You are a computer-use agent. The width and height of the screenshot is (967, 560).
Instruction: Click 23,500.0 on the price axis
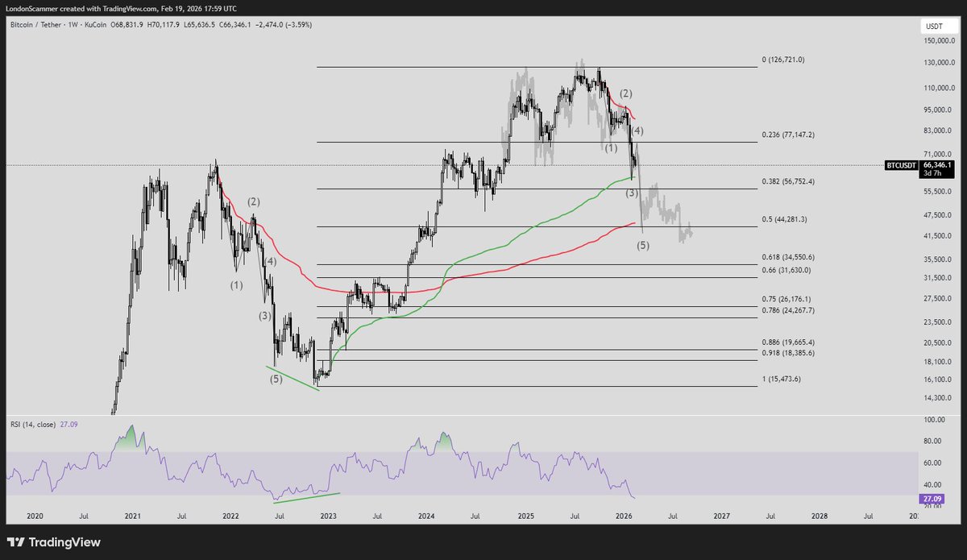[x=939, y=321]
